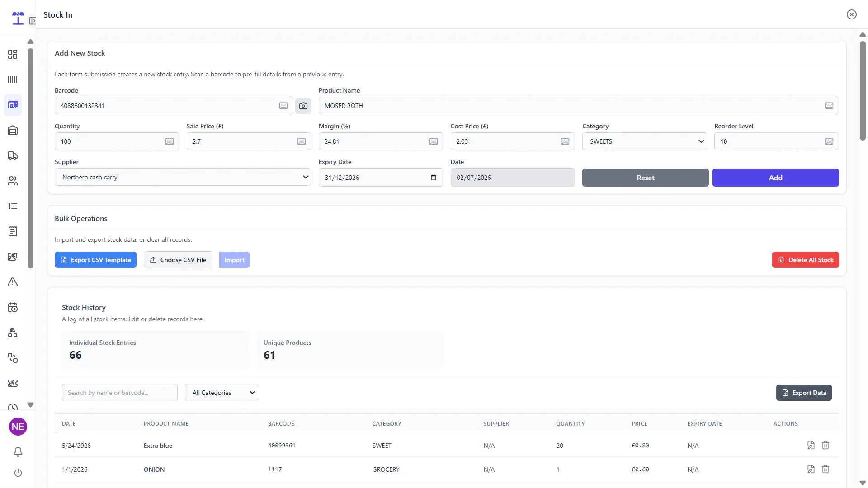Image resolution: width=868 pixels, height=488 pixels.
Task: Click Choose CSV File button
Action: [178, 260]
